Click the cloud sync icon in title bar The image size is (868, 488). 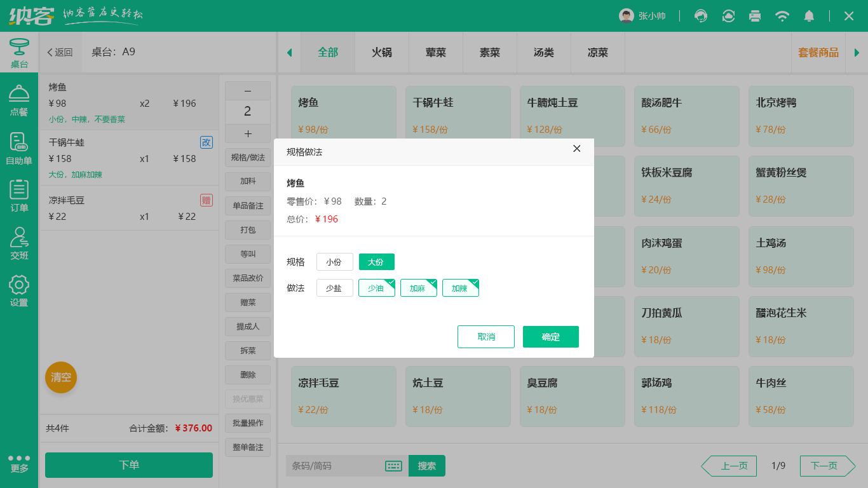(x=728, y=15)
